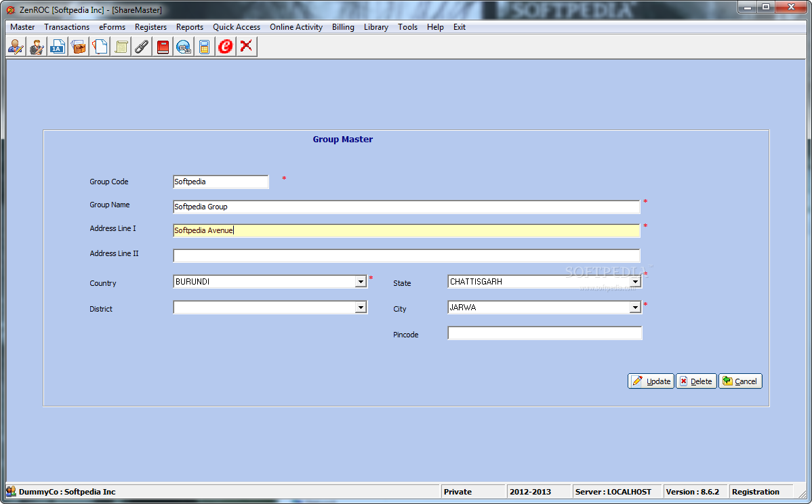Viewport: 812px width, 504px height.
Task: Open the Registers menu
Action: 150,27
